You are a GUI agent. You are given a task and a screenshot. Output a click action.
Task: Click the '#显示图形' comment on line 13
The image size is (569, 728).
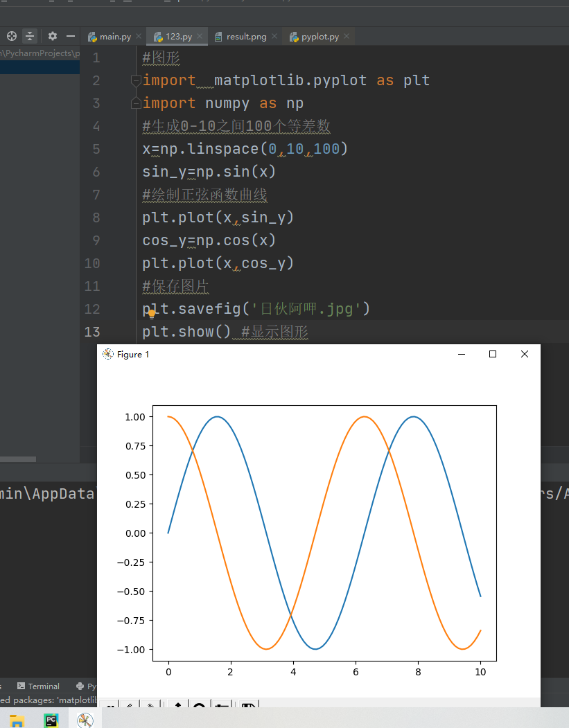tap(274, 332)
